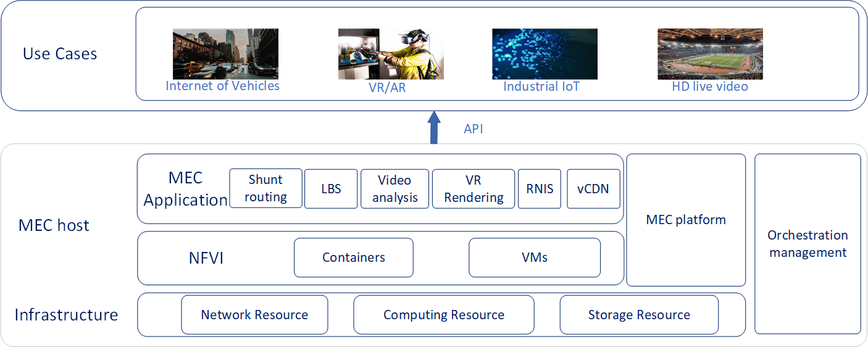Click the Internet of Vehicles street image
The height and width of the screenshot is (347, 868).
pos(225,54)
